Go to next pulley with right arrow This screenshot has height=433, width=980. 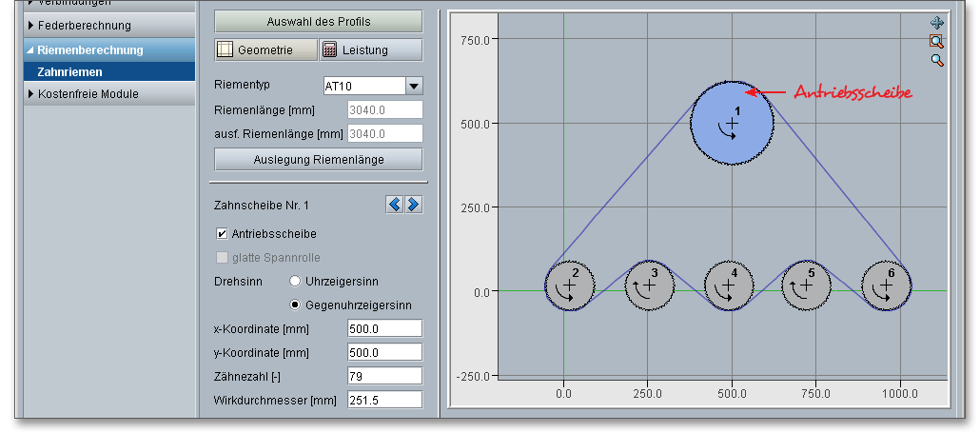(414, 205)
